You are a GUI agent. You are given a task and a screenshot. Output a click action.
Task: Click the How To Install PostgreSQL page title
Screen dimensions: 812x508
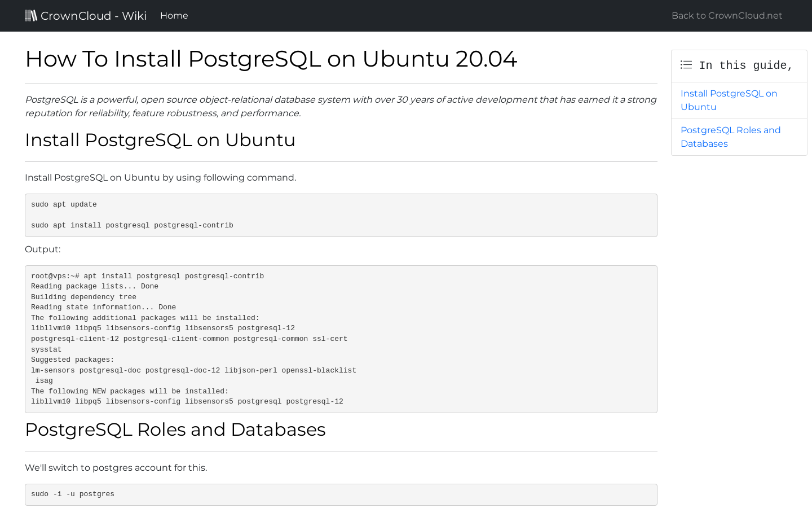(271, 59)
